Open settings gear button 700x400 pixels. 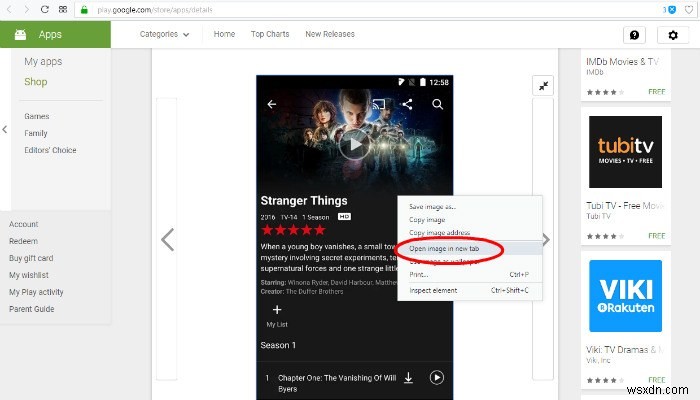(x=673, y=35)
